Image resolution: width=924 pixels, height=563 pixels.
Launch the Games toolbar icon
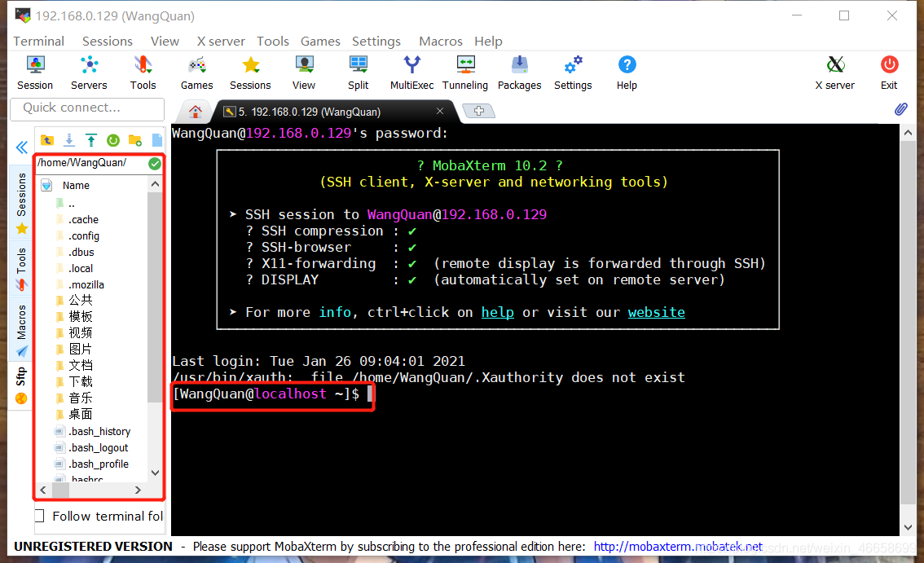[x=197, y=73]
